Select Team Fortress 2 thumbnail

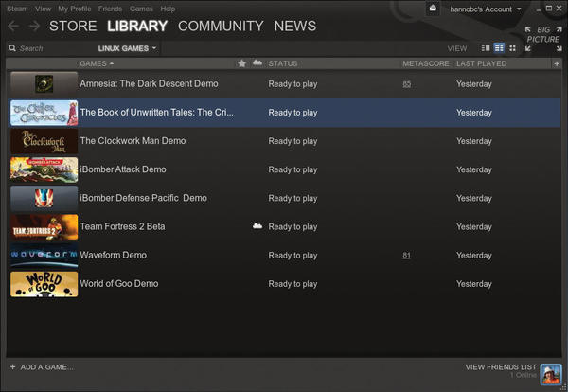(x=44, y=227)
